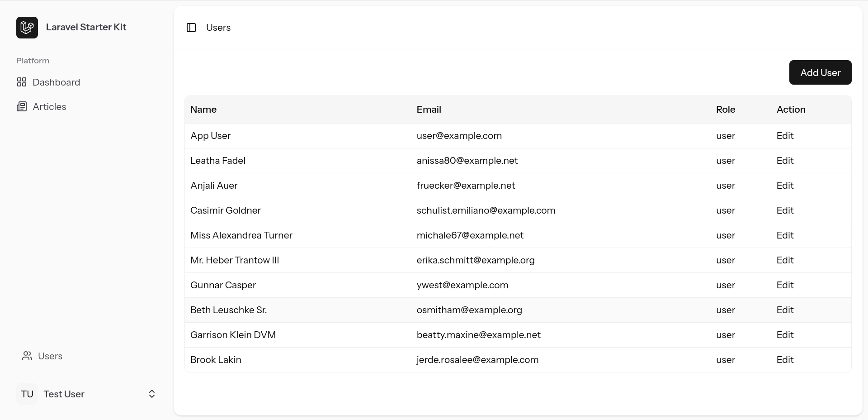This screenshot has height=420, width=868.
Task: Select the Users people icon in sidebar
Action: coord(27,356)
